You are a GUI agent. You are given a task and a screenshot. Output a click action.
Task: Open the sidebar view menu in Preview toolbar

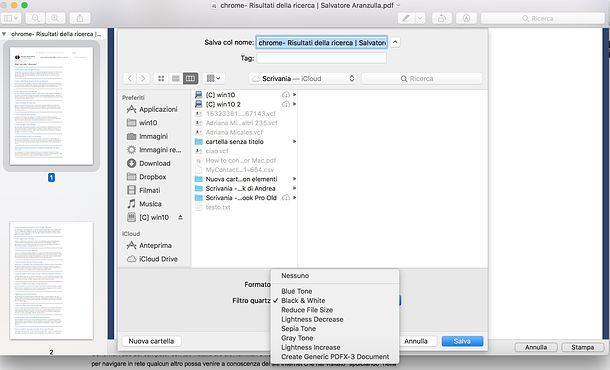[11, 18]
